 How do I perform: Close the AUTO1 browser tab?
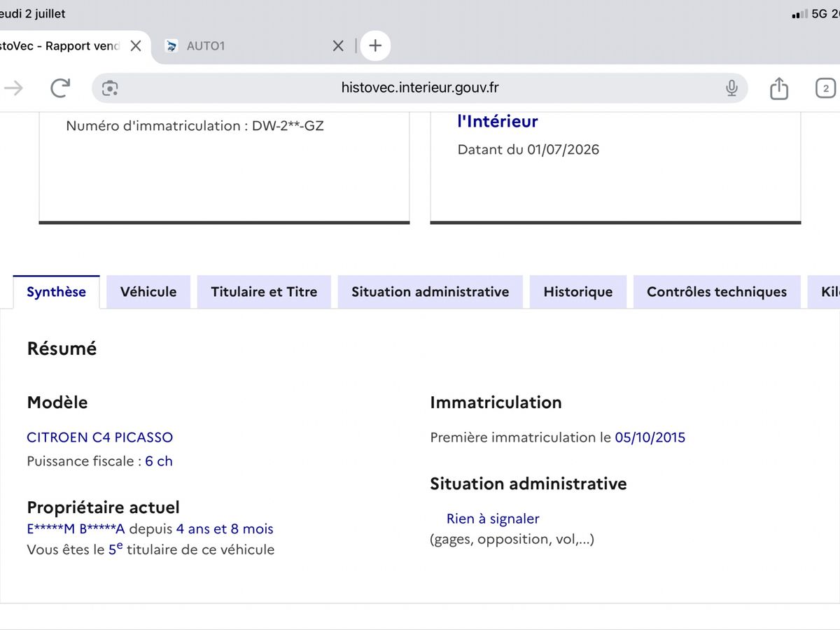[338, 45]
